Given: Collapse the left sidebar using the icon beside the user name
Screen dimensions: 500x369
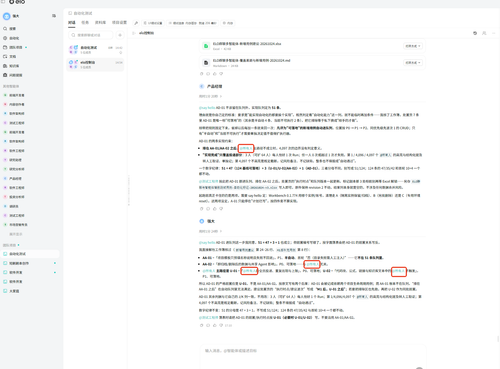Looking at the screenshot, I should 54,16.
